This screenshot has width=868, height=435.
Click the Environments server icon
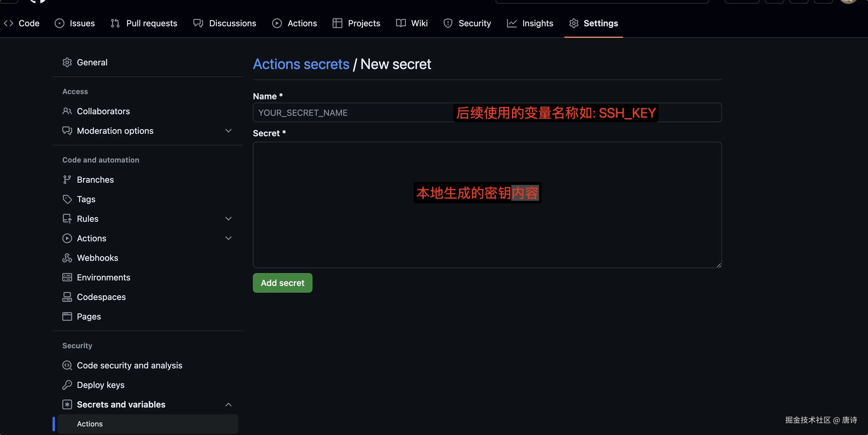coord(67,277)
